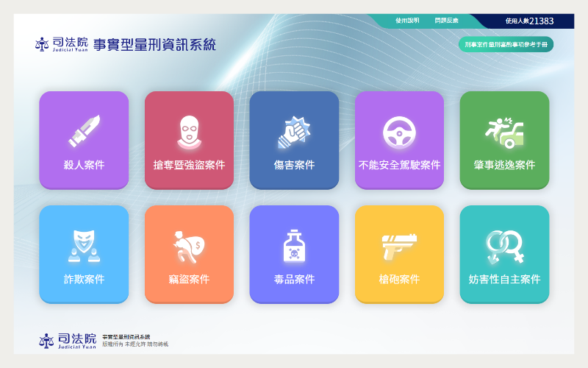Open 問題反應 in the top bar
Viewport: 588px width, 368px height.
click(x=446, y=21)
